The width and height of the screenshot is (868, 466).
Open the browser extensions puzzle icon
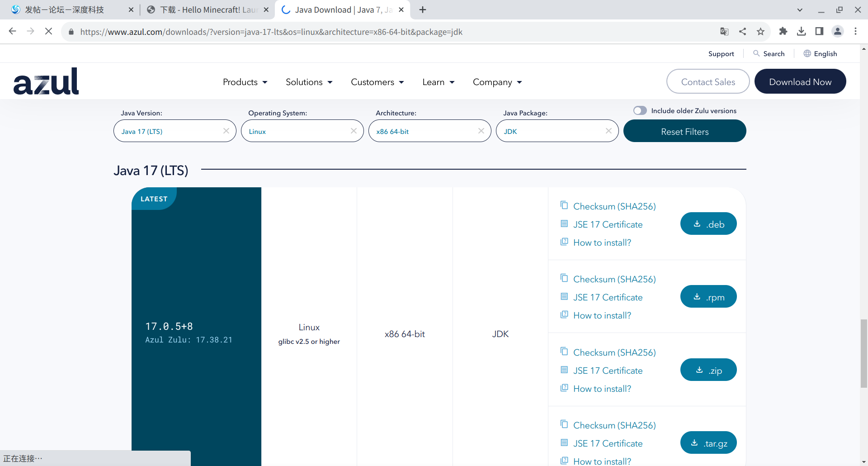click(x=783, y=32)
